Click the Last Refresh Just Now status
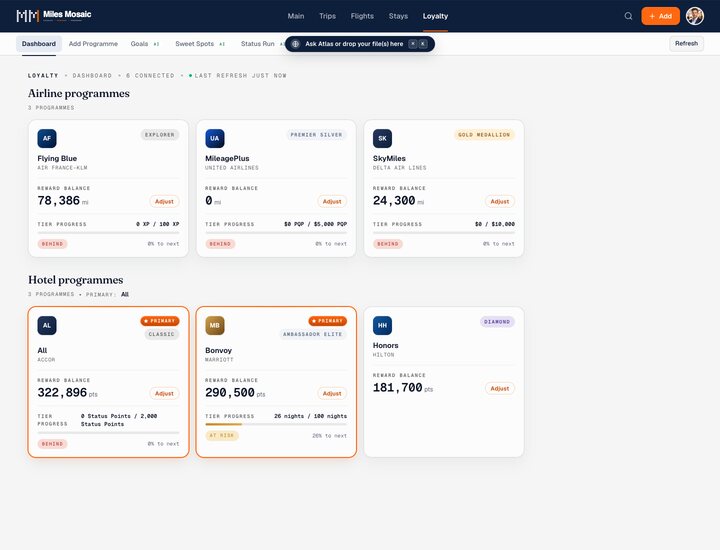 237,75
